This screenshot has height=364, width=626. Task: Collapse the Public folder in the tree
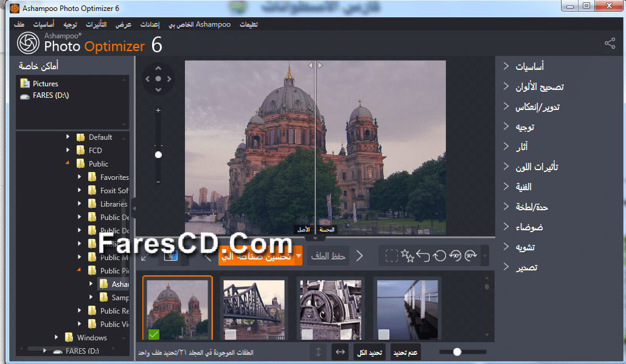[x=68, y=163]
